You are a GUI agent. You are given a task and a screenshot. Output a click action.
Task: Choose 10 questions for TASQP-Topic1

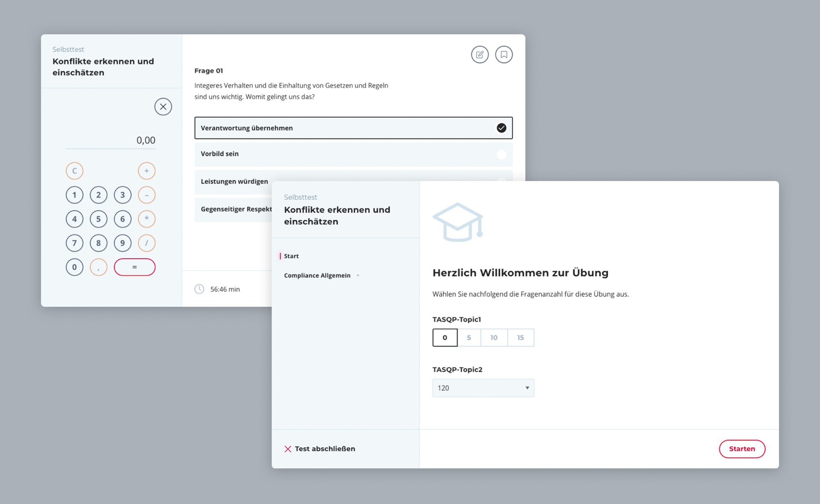tap(494, 338)
